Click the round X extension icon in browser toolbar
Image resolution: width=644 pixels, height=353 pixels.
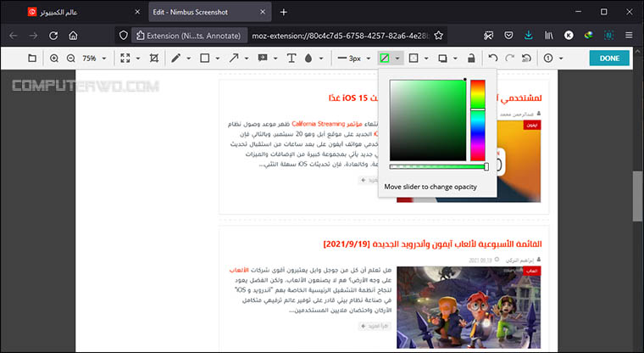569,36
